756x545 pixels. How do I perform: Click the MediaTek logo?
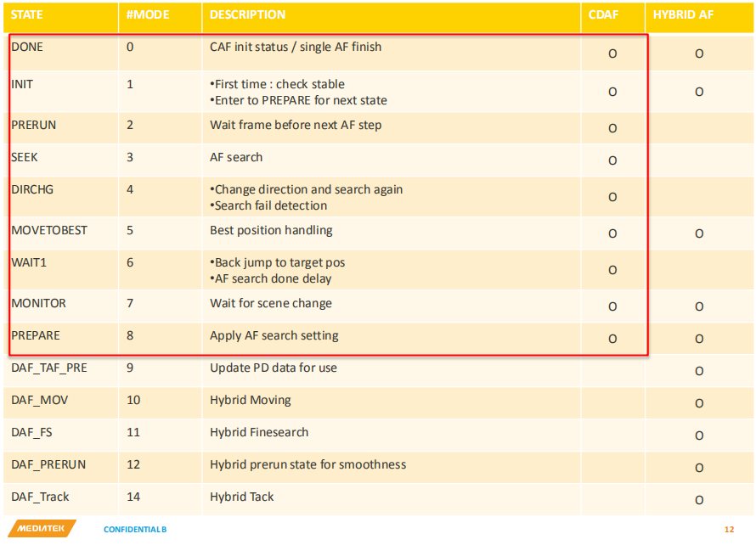(42, 528)
